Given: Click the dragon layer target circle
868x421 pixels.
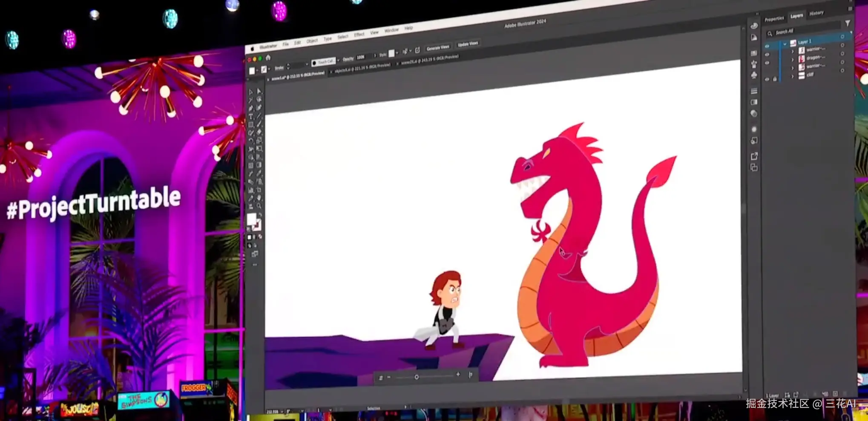Looking at the screenshot, I should 842,54.
